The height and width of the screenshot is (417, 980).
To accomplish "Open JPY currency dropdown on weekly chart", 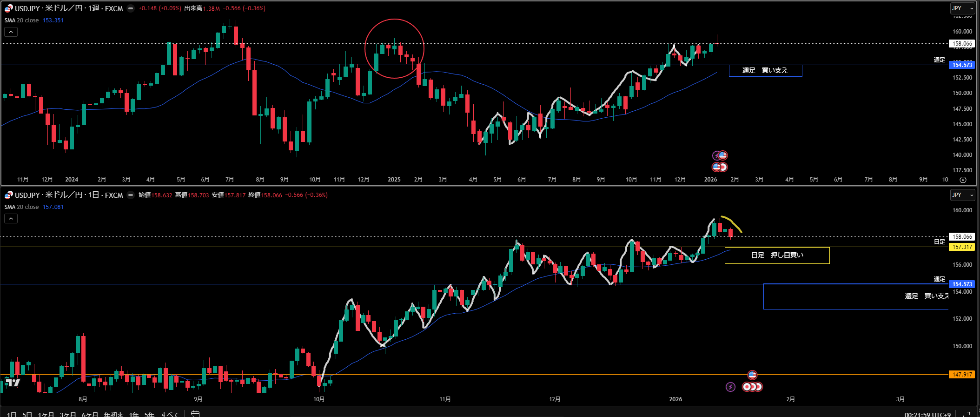I will coord(962,8).
